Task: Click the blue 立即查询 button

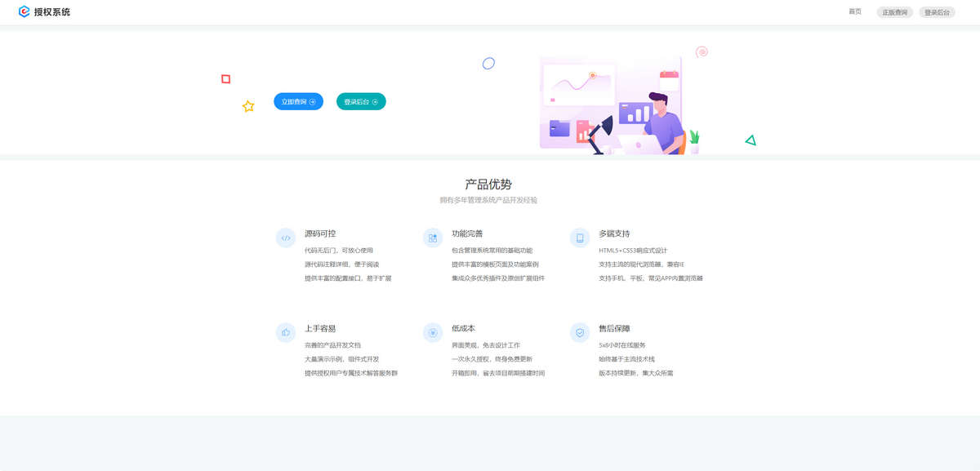Action: [x=298, y=102]
